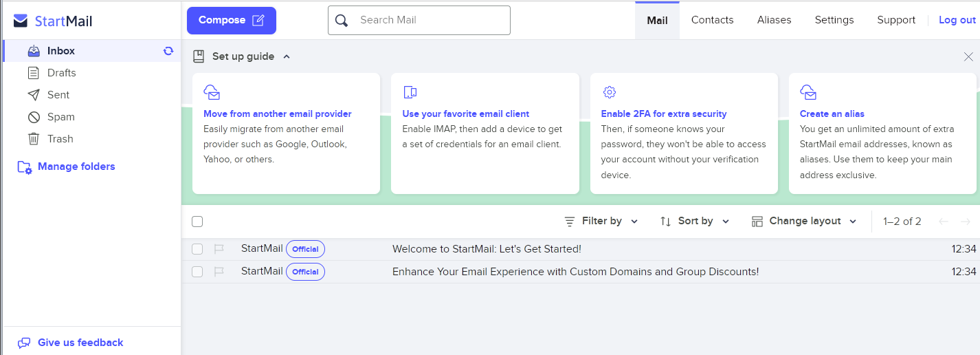Open the Contacts tab
This screenshot has width=980, height=355.
point(712,20)
